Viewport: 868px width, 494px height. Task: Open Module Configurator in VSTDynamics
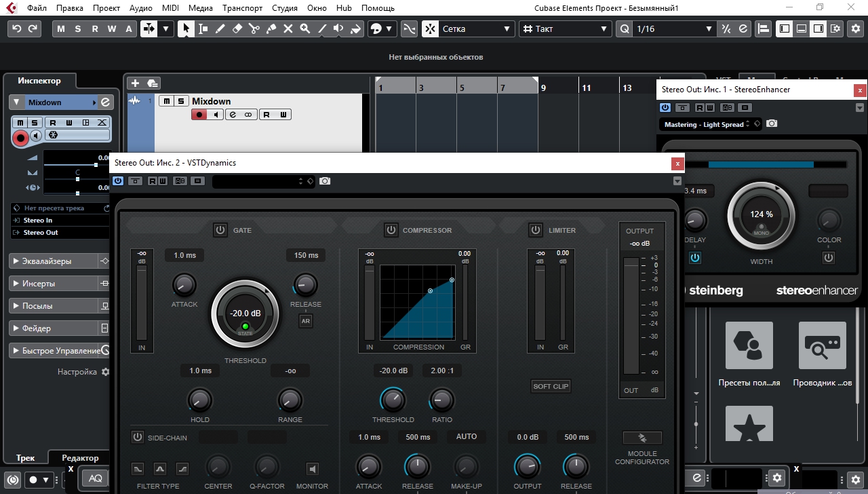click(x=642, y=438)
